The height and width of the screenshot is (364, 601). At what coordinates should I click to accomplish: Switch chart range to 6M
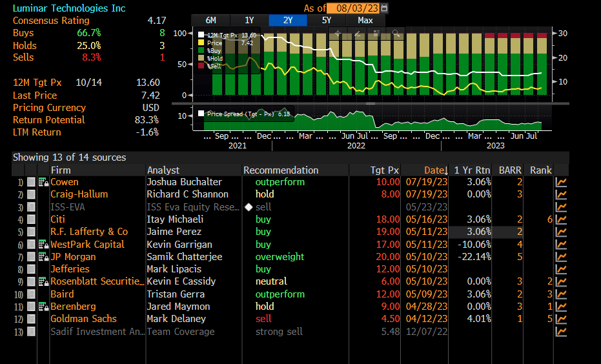[x=211, y=20]
